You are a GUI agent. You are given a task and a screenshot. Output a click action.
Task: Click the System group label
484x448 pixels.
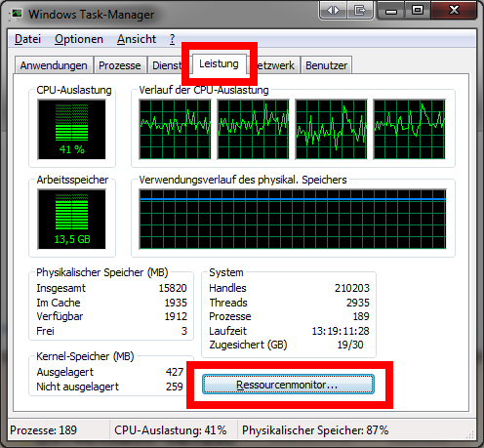tap(226, 272)
